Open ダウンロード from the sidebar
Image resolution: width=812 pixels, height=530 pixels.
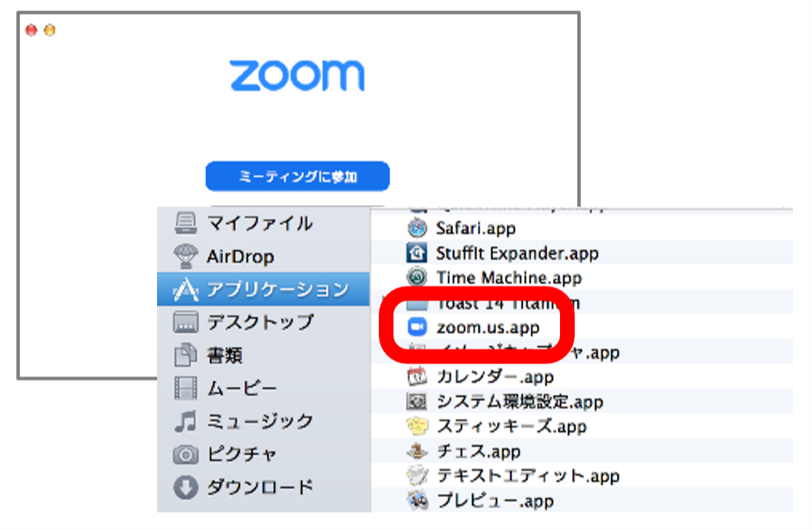tap(263, 487)
